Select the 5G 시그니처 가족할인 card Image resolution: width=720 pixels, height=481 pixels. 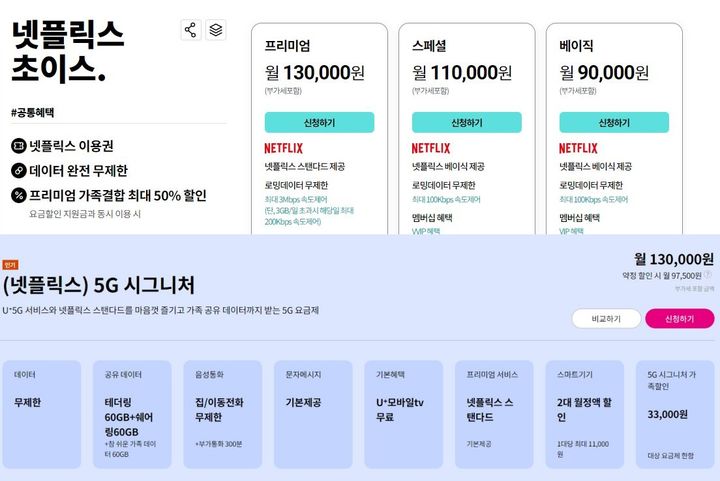tap(675, 414)
